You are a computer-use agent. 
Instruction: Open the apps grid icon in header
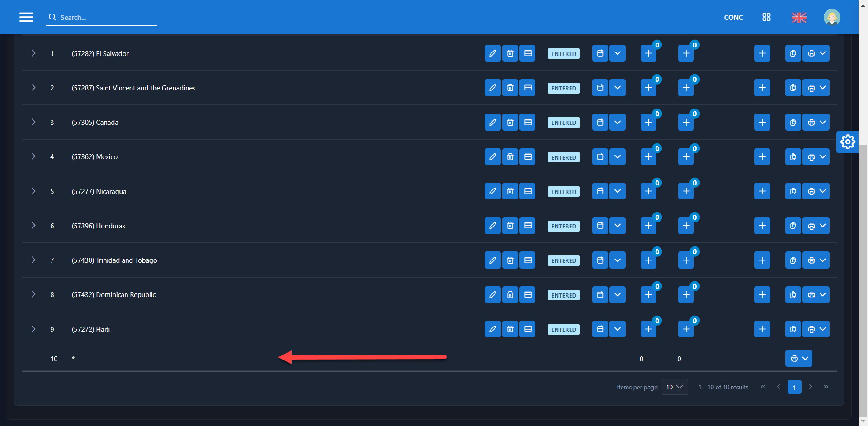(766, 17)
